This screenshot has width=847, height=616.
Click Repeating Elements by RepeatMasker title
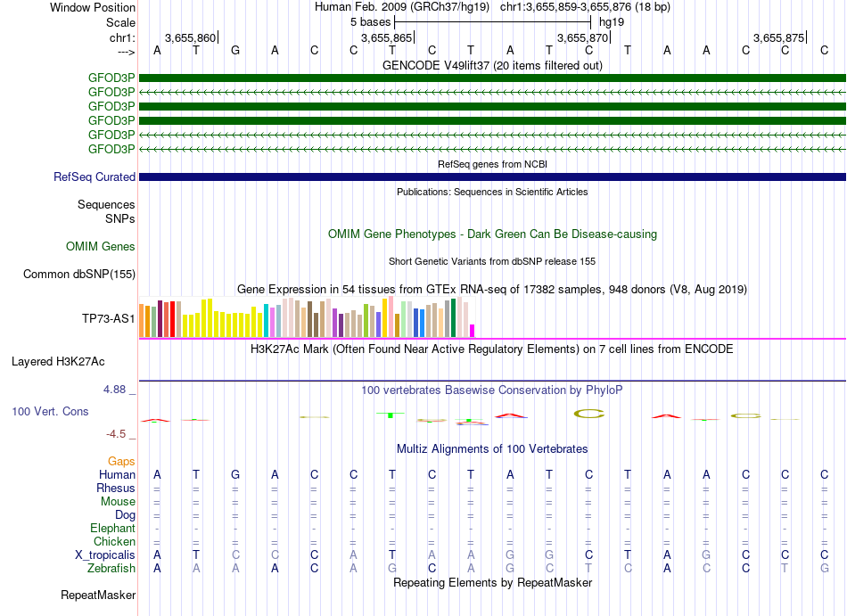click(x=492, y=583)
